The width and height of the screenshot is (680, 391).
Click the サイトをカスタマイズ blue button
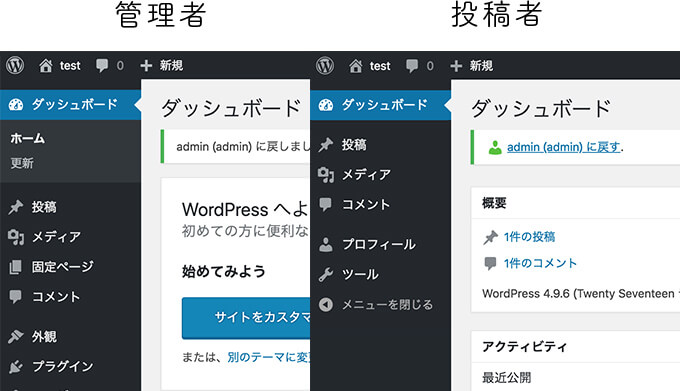tap(245, 318)
